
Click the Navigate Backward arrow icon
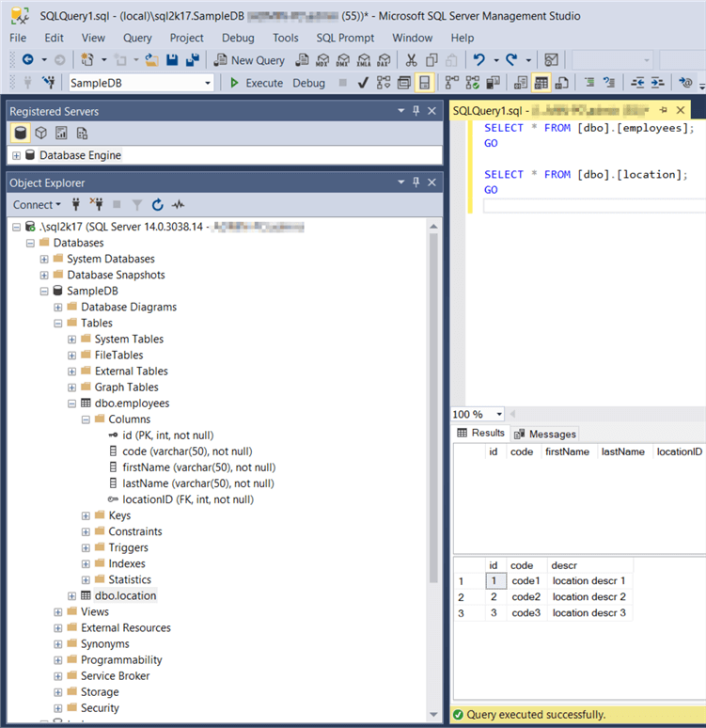pyautogui.click(x=28, y=60)
